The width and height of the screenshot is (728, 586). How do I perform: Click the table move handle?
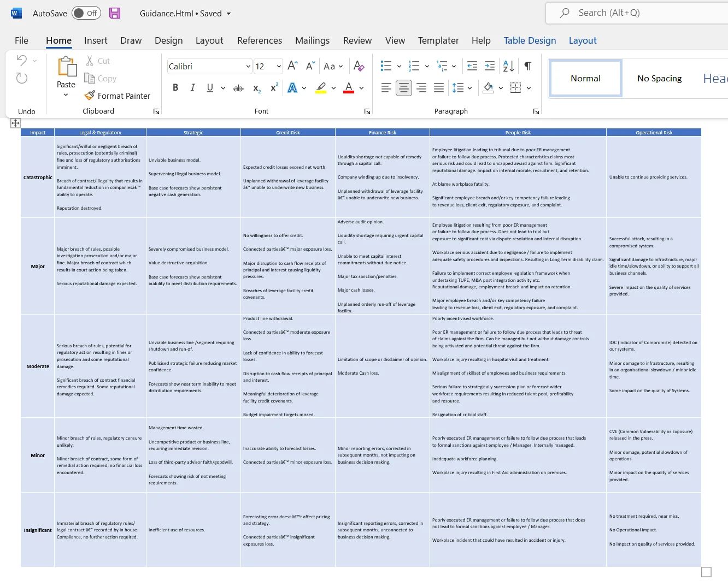15,123
